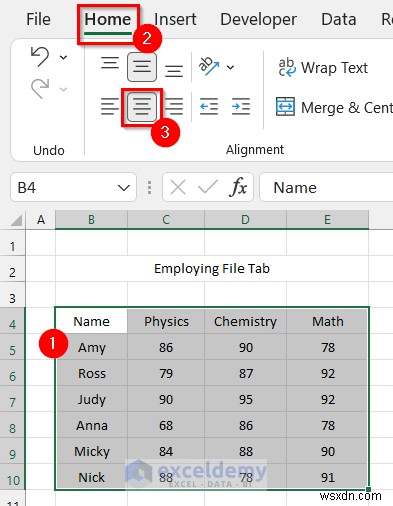The width and height of the screenshot is (393, 506).
Task: Toggle Wrap Text
Action: pyautogui.click(x=323, y=68)
